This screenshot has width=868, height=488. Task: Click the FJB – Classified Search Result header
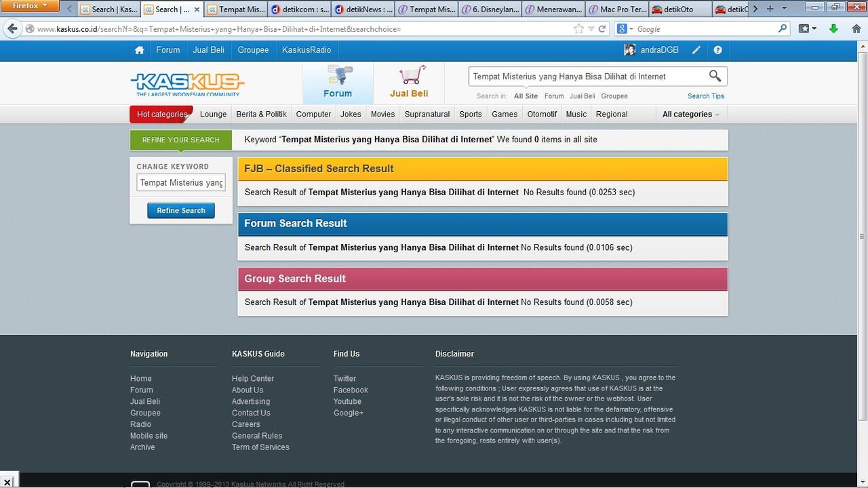click(x=483, y=169)
